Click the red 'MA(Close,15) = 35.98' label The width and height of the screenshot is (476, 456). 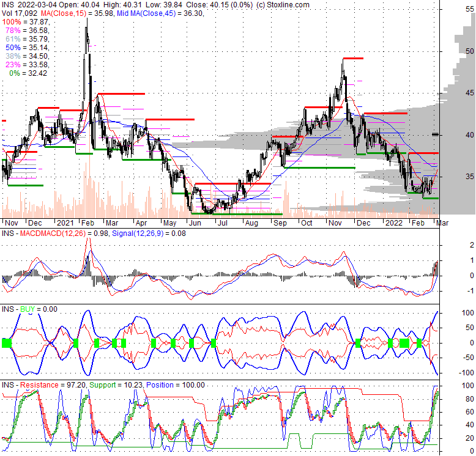pyautogui.click(x=77, y=13)
